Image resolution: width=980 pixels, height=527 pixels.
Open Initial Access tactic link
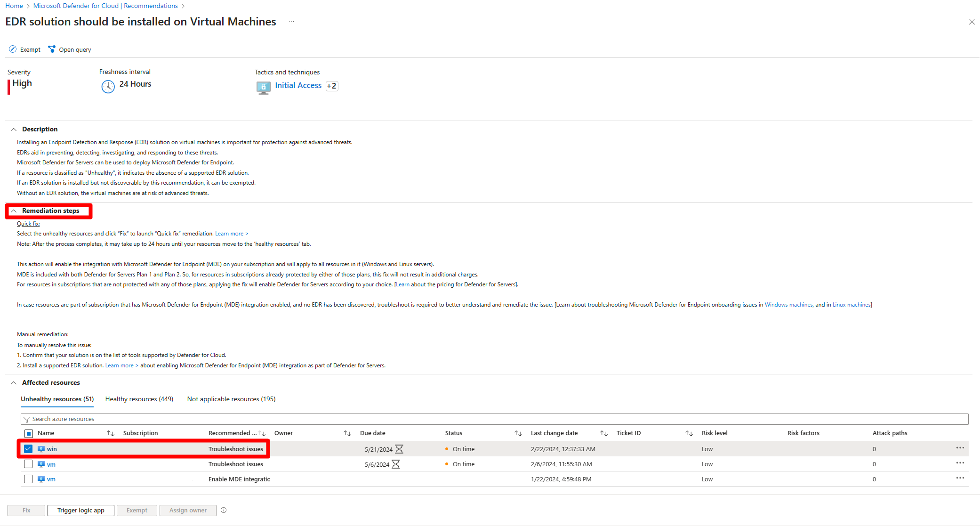[x=298, y=86]
